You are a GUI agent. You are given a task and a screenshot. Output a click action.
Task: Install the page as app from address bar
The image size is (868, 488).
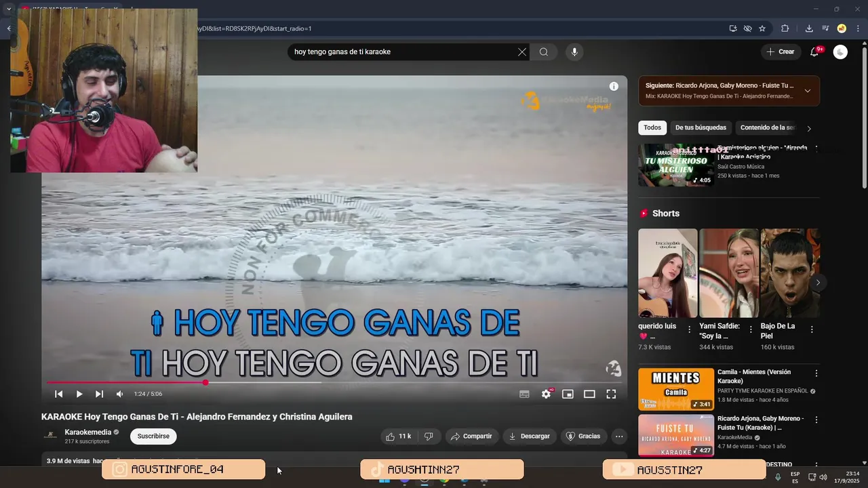click(x=733, y=28)
